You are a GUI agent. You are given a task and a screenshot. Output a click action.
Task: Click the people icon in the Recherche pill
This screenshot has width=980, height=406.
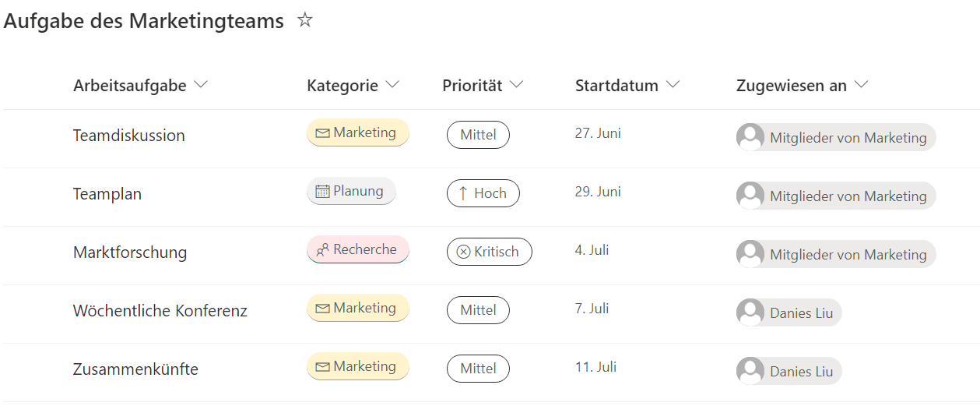(x=322, y=250)
